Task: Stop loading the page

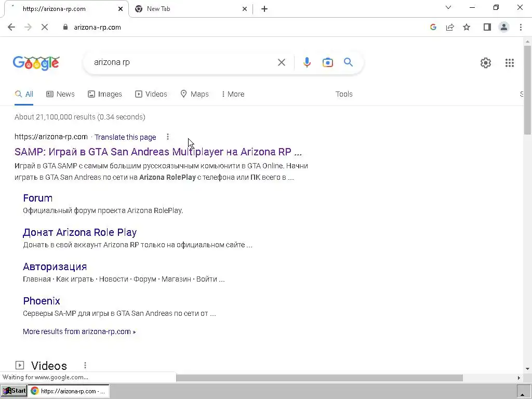Action: [45, 27]
